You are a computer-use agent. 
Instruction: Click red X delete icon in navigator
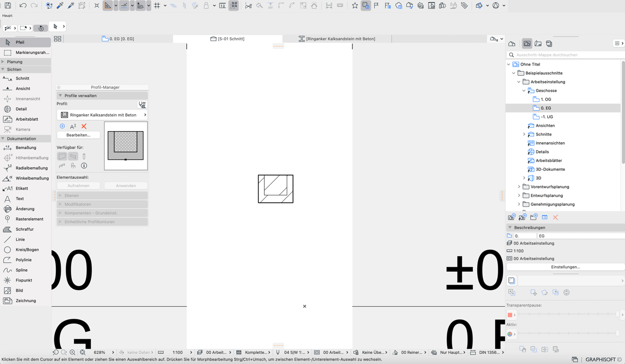pos(556,217)
